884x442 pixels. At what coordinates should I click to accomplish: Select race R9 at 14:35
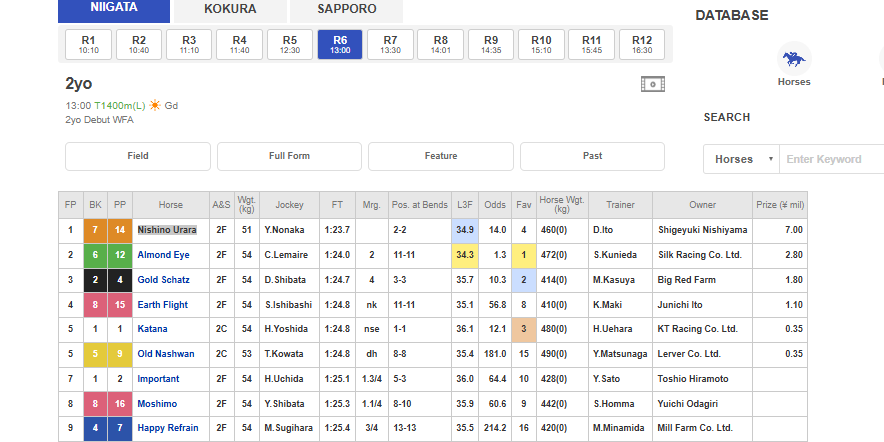tap(491, 45)
